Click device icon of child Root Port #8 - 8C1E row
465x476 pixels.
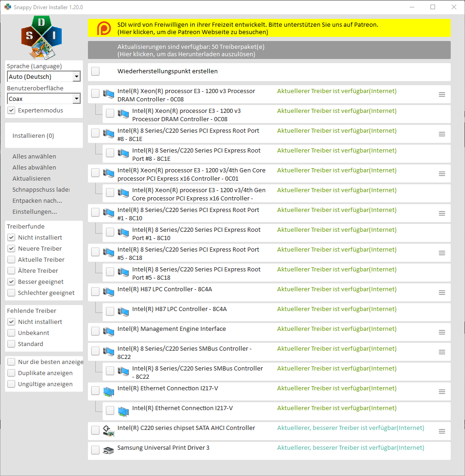(123, 153)
